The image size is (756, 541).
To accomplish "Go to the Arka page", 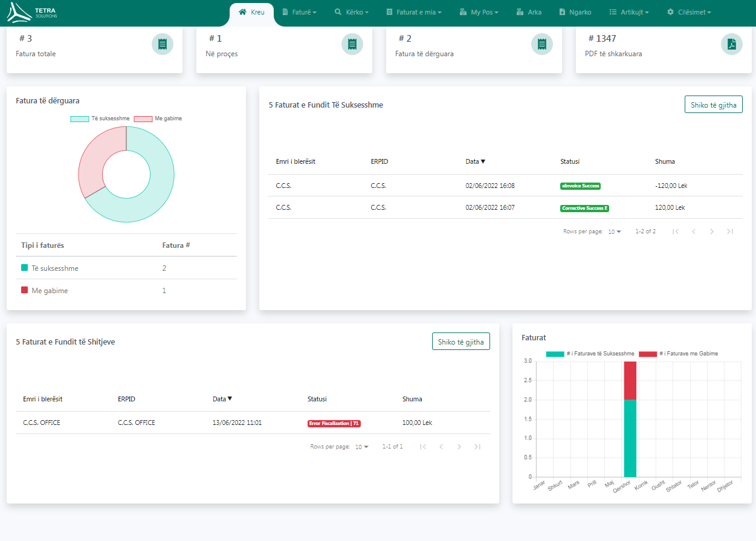I will tap(529, 12).
